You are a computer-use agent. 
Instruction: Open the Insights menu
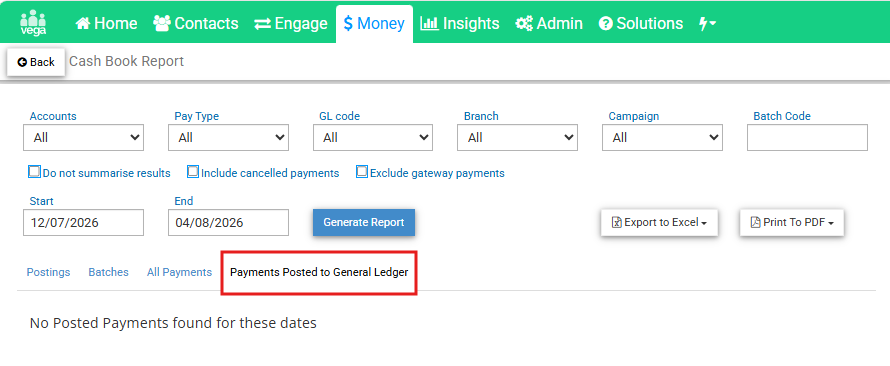pyautogui.click(x=460, y=23)
